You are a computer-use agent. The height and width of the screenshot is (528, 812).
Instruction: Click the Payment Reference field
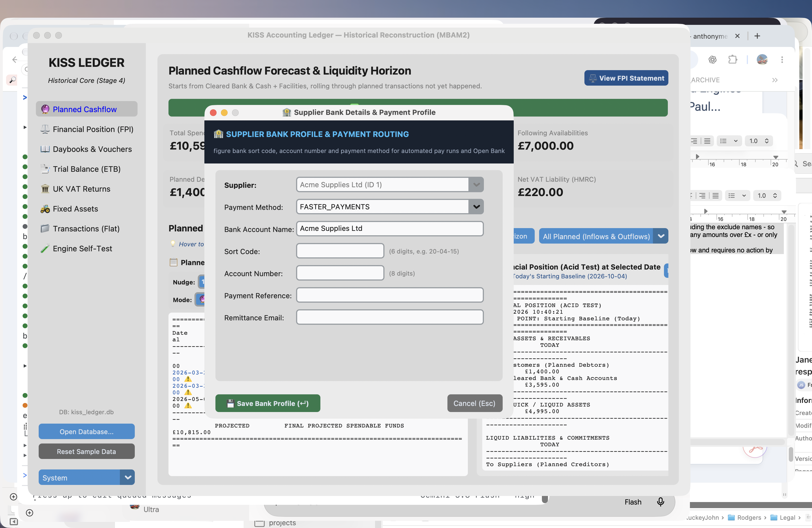coord(390,295)
